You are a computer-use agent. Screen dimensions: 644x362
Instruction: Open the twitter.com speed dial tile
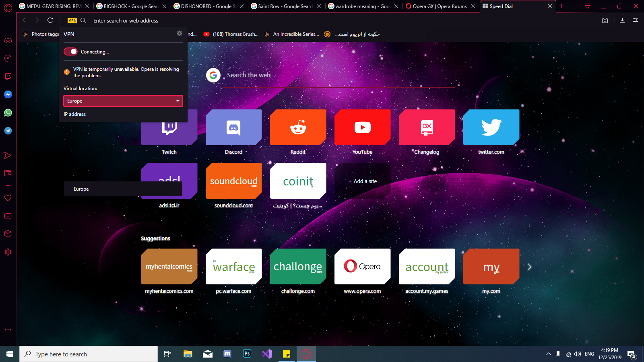click(x=491, y=127)
